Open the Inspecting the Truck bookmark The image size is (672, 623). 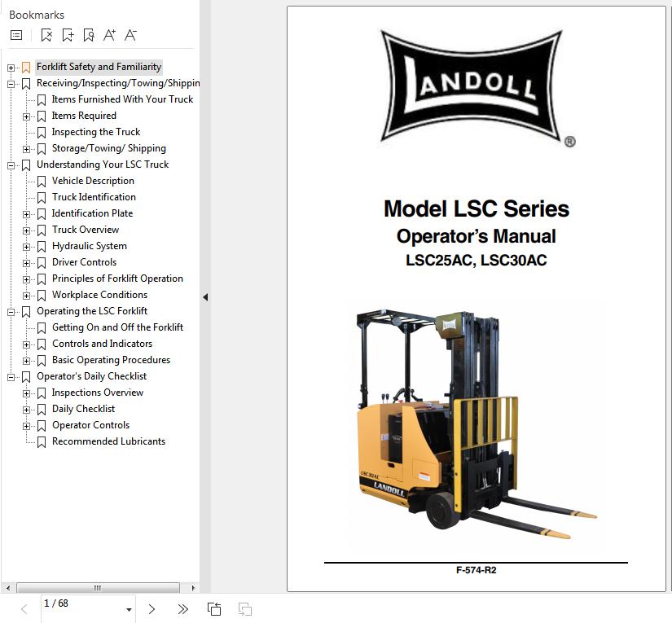[x=96, y=132]
